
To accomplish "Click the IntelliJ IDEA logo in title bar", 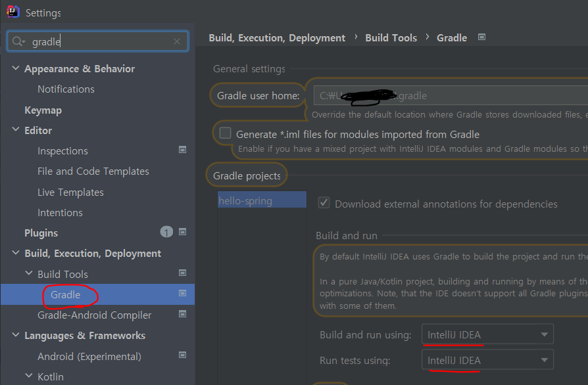I will tap(12, 12).
